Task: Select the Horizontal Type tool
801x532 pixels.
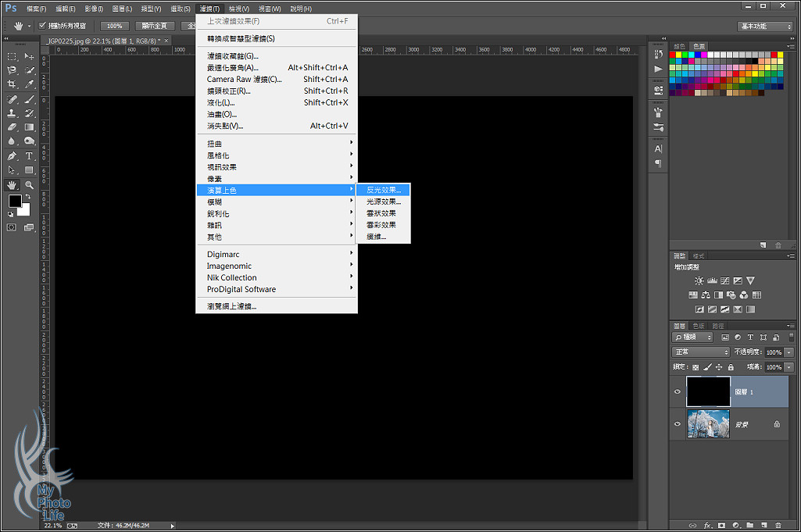Action: click(29, 155)
